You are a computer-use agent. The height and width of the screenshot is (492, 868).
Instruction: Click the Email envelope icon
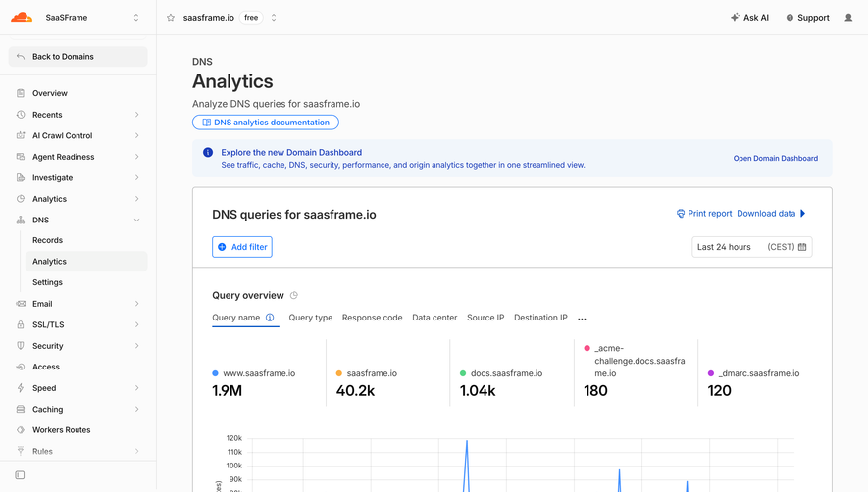coord(21,304)
